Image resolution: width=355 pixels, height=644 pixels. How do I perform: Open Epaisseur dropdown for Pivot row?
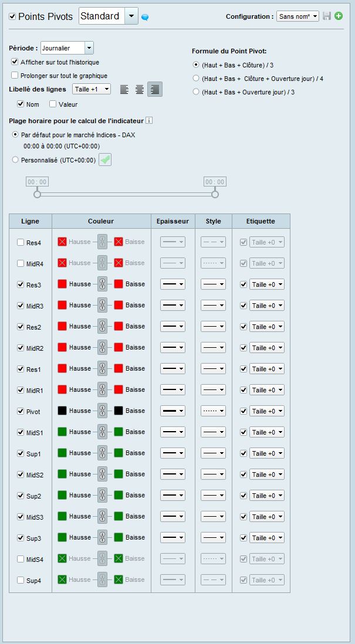pos(173,411)
